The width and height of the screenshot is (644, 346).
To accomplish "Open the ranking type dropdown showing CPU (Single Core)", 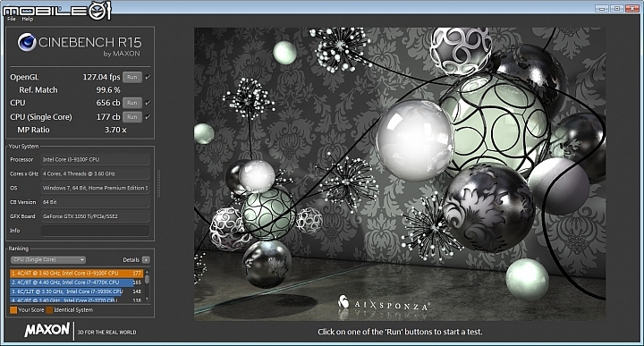I will 48,260.
